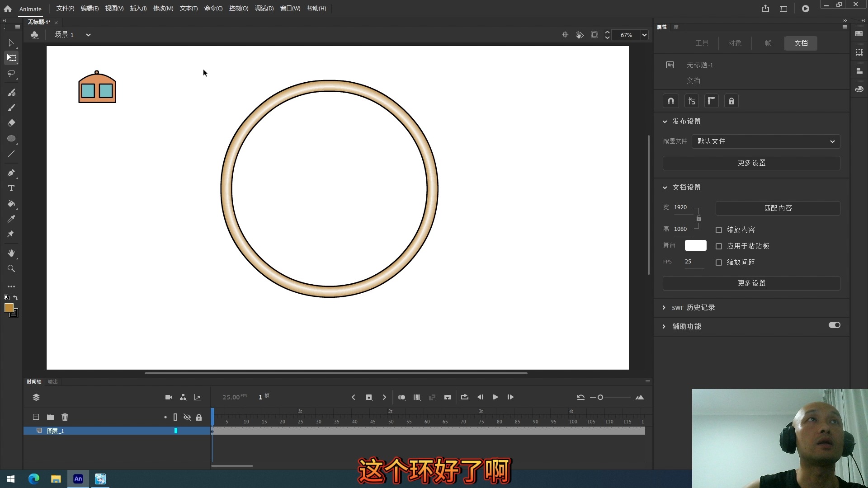Select the Text tool

pyautogui.click(x=11, y=188)
